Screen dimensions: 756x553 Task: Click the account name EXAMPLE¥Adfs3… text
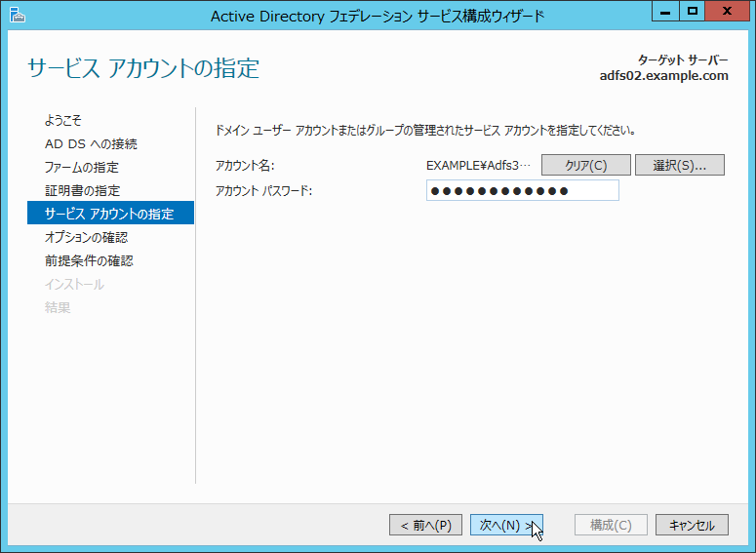point(478,166)
